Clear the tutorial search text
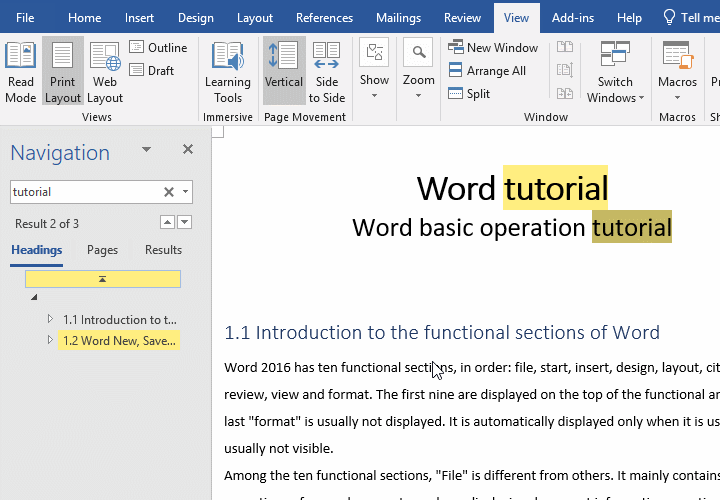This screenshot has width=720, height=500. pyautogui.click(x=169, y=192)
